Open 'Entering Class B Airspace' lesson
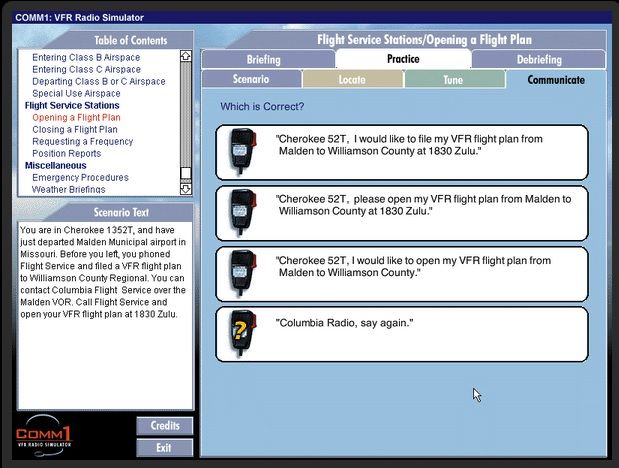 (x=86, y=57)
